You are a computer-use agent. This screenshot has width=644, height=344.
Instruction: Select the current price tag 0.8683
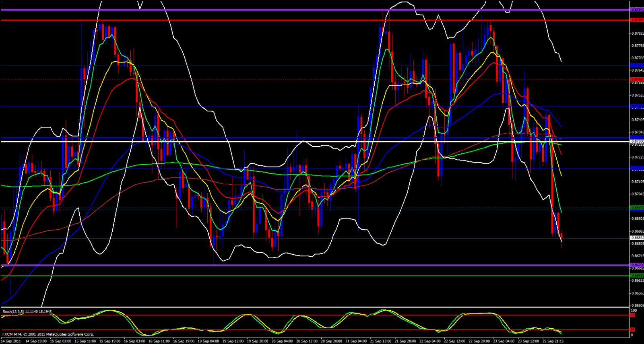pos(636,238)
